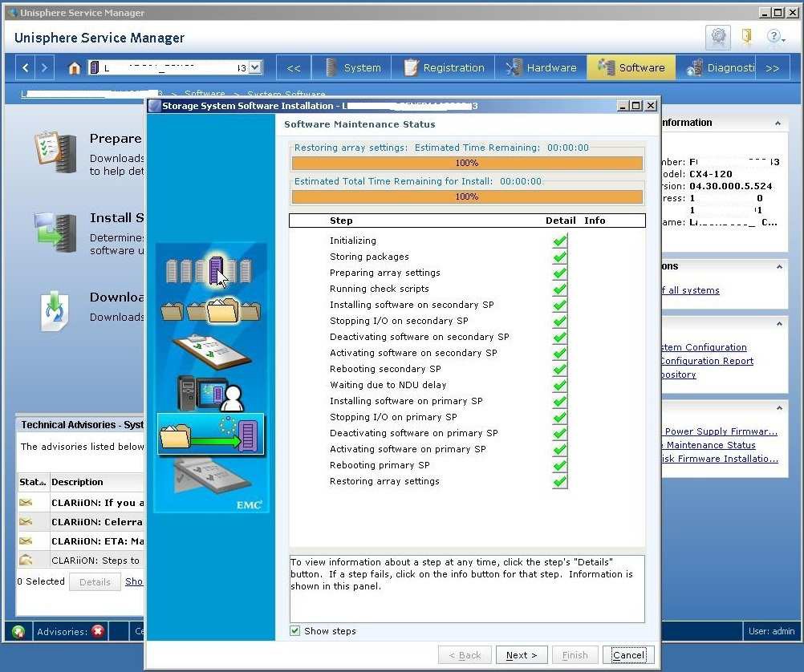804x672 pixels.
Task: Click the server and user wizard step image
Action: (211, 394)
